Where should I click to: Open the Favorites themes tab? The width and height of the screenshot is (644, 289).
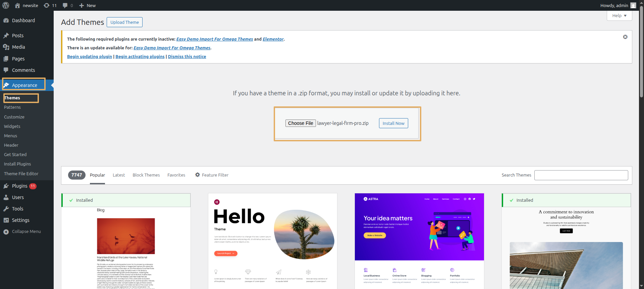(176, 175)
